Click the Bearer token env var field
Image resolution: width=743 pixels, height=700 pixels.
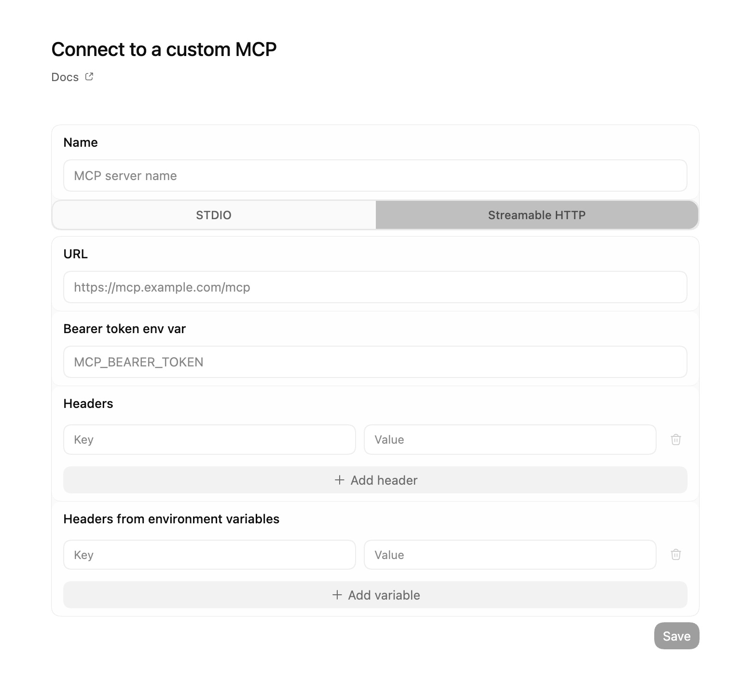click(375, 362)
